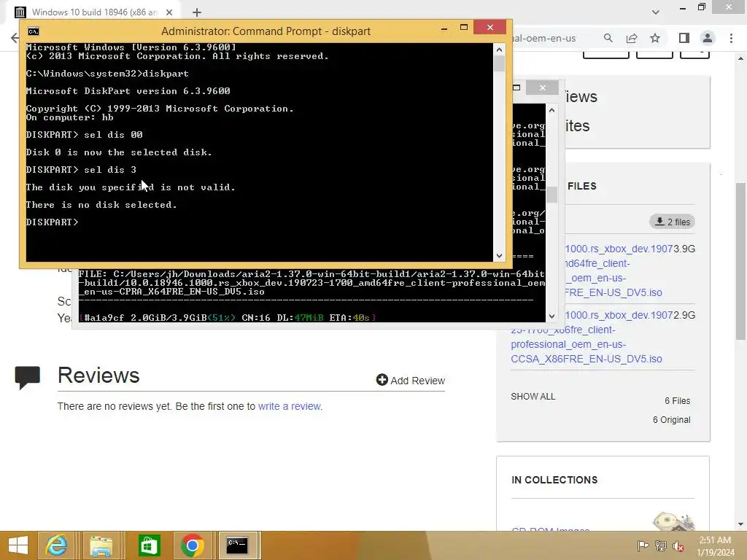Click the '6 Files' count text
This screenshot has width=747, height=560.
click(x=678, y=401)
